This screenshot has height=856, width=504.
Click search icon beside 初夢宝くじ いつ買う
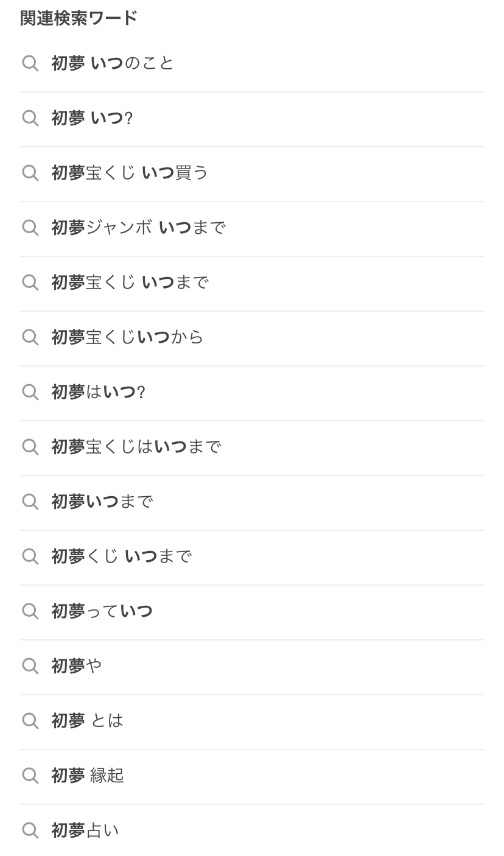30,173
